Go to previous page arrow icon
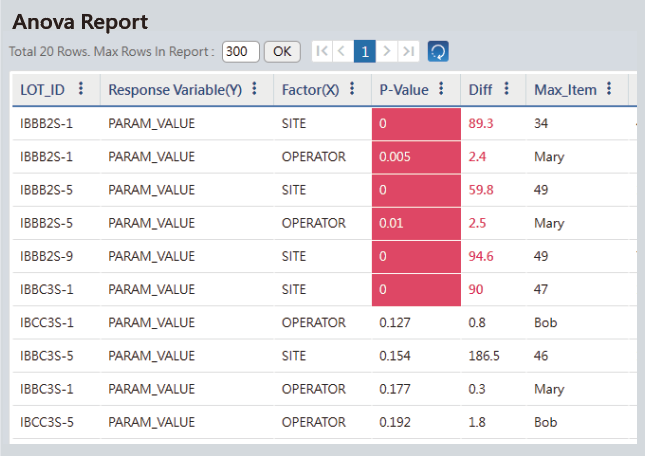Image resolution: width=645 pixels, height=457 pixels. coord(342,51)
